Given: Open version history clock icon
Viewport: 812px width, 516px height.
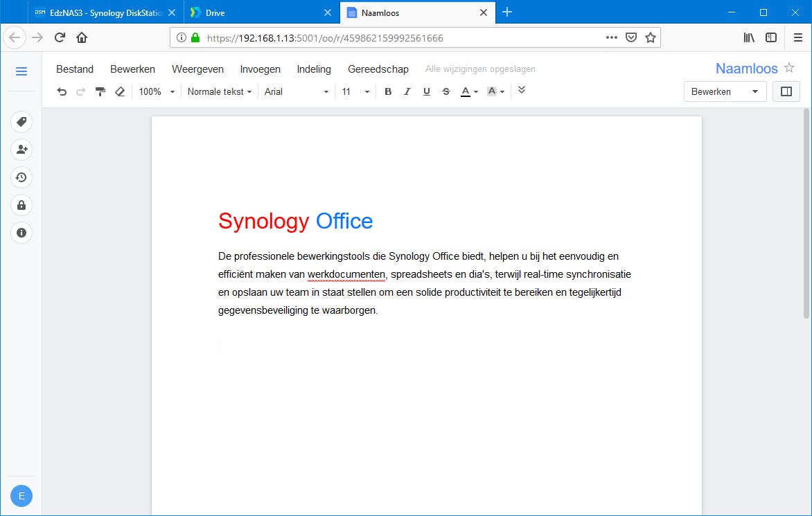Looking at the screenshot, I should 21,177.
